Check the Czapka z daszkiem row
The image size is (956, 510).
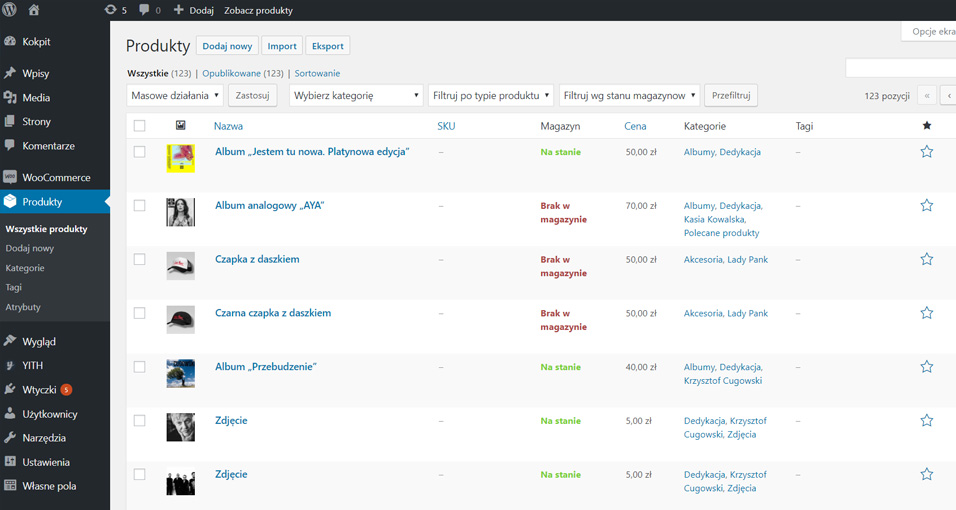coord(140,259)
